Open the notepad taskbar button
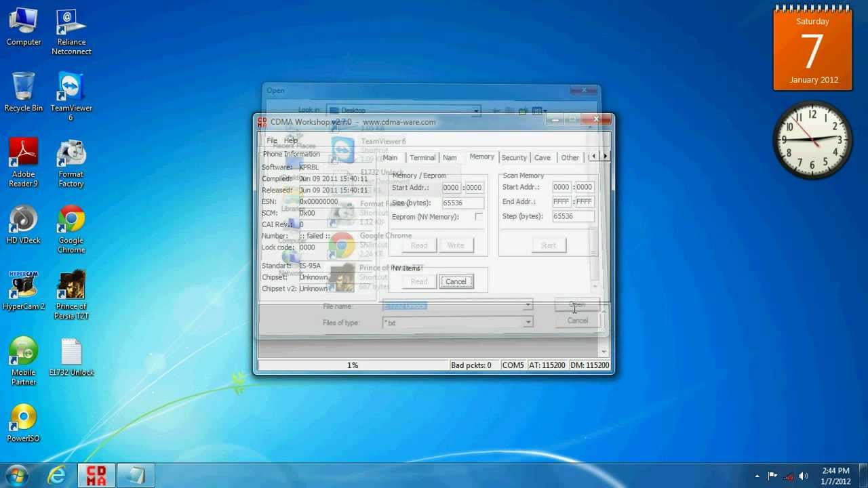 coord(135,476)
